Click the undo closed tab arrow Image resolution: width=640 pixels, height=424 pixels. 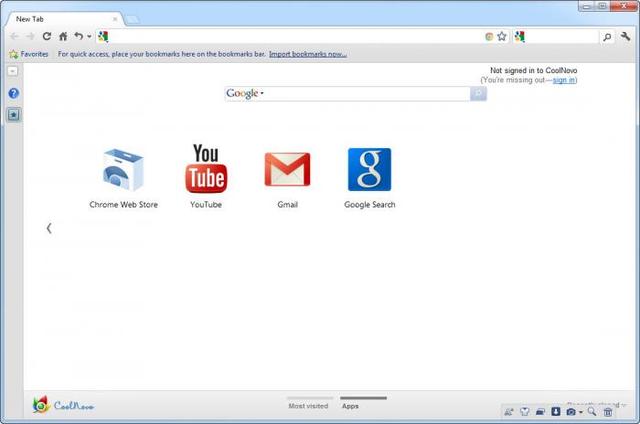click(x=78, y=36)
